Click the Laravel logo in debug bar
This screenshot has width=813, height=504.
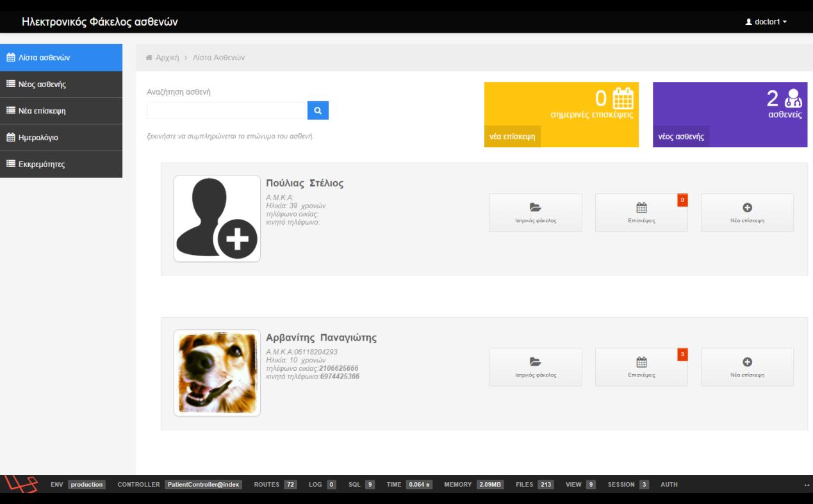pyautogui.click(x=21, y=485)
